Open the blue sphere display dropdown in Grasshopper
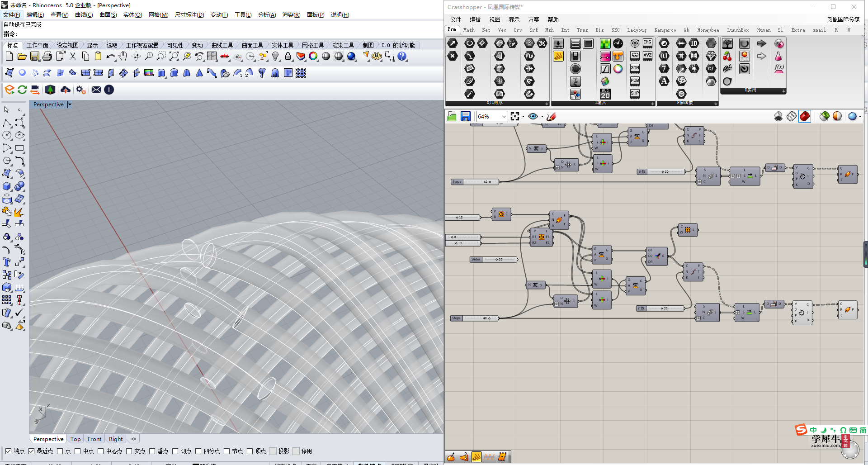The height and width of the screenshot is (465, 868). 860,117
